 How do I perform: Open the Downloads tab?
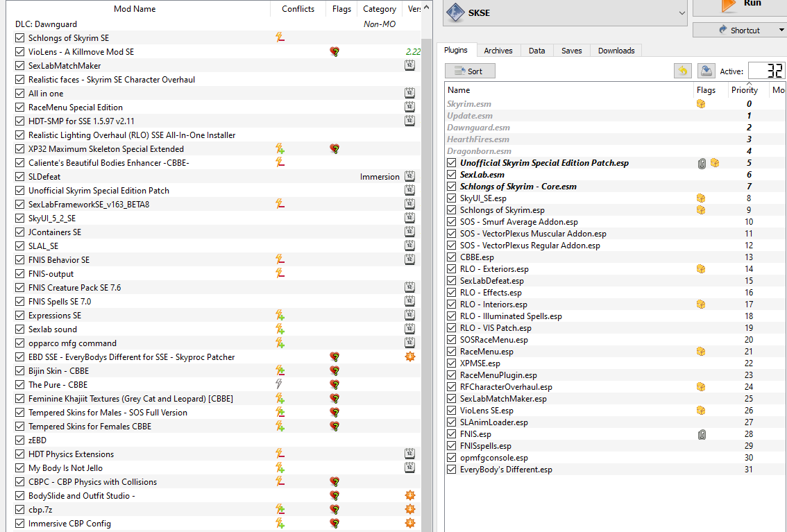tap(616, 50)
